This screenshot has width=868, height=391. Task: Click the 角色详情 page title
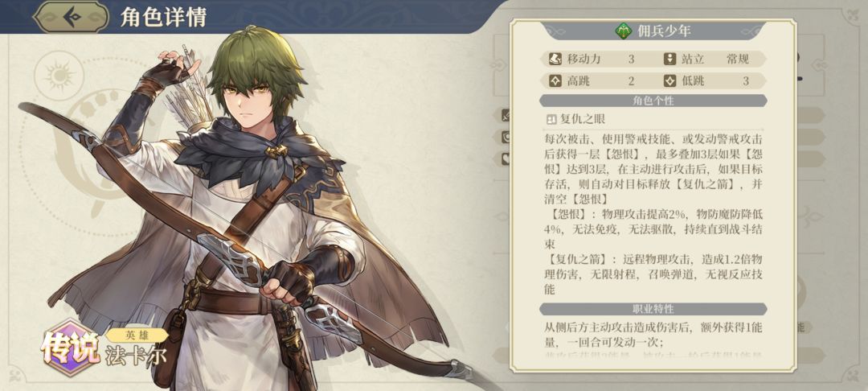tap(163, 17)
